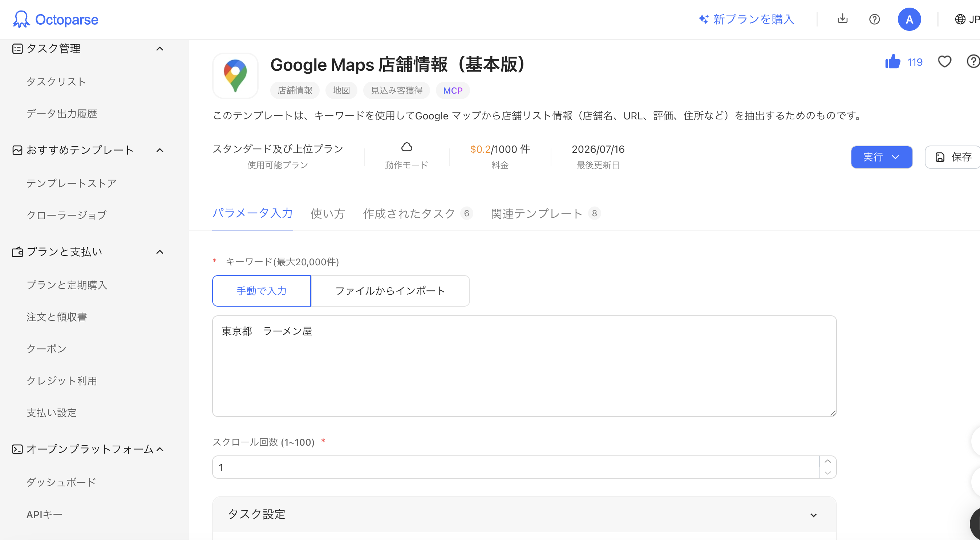This screenshot has height=540, width=980.
Task: Open the 関連テンプレート tab
Action: tap(546, 213)
